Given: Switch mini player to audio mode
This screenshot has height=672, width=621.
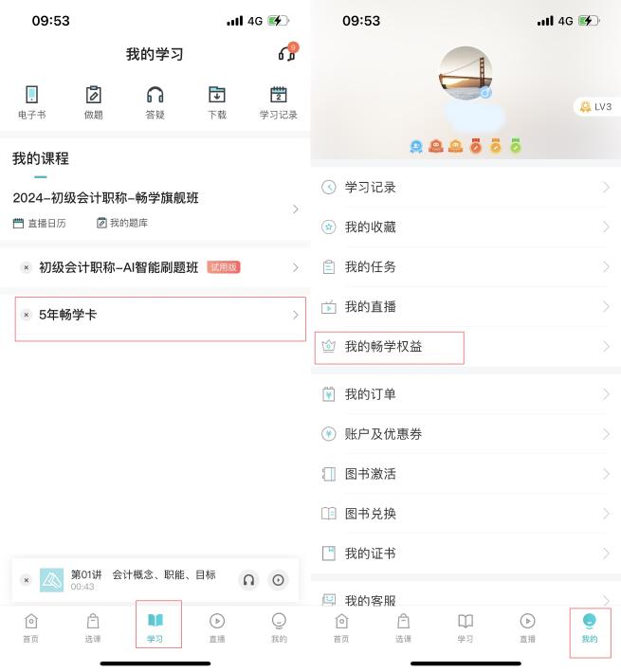Looking at the screenshot, I should 248,580.
